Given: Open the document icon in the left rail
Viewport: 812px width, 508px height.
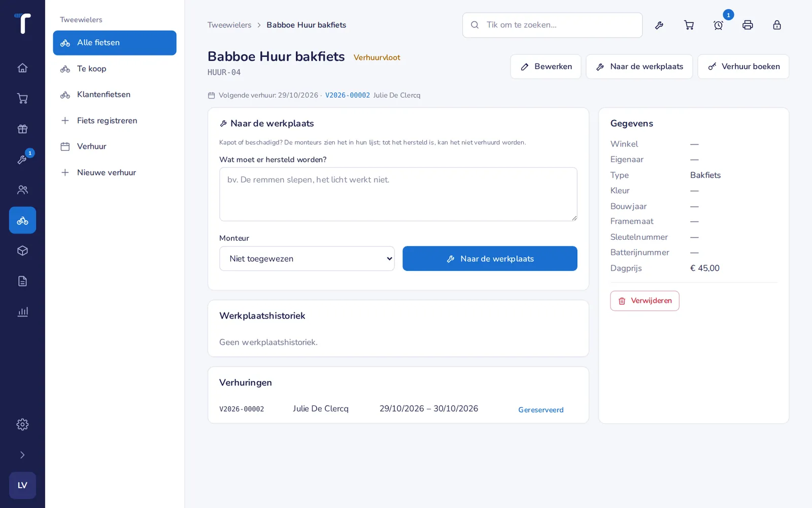Looking at the screenshot, I should tap(22, 281).
